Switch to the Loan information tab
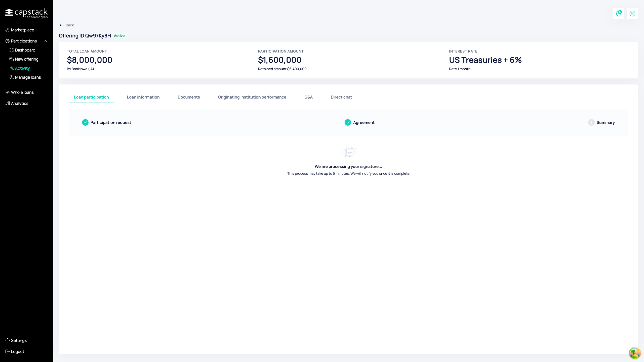 tap(143, 97)
